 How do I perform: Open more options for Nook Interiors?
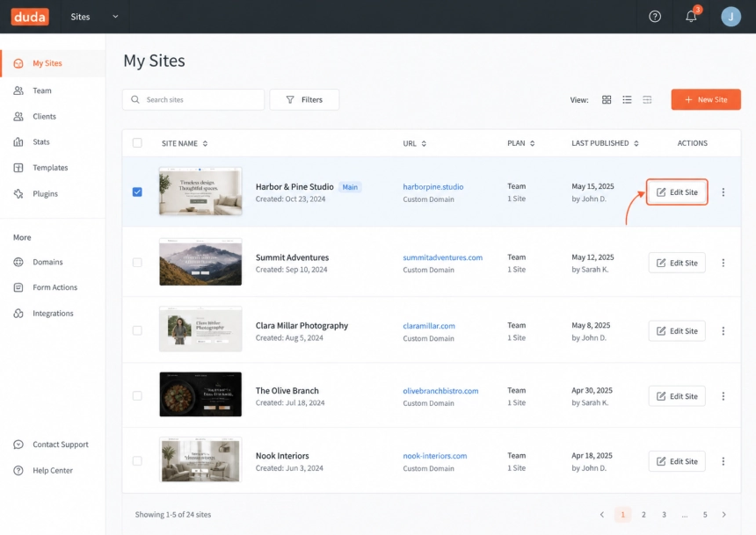pos(723,461)
